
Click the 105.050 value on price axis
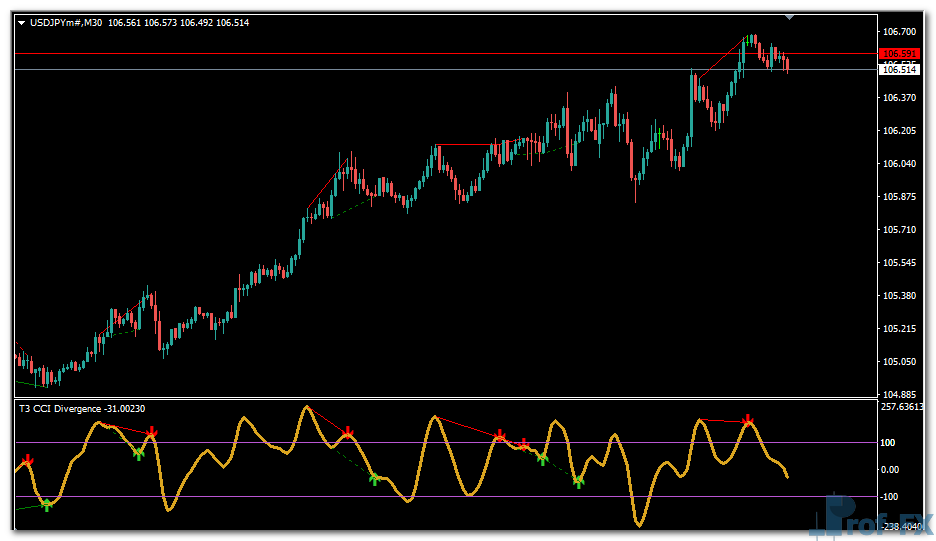900,362
